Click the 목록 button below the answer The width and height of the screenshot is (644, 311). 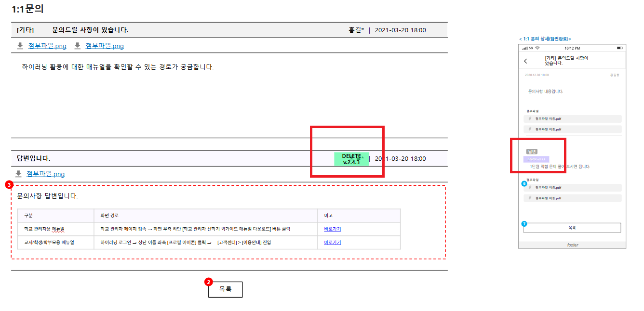point(225,289)
